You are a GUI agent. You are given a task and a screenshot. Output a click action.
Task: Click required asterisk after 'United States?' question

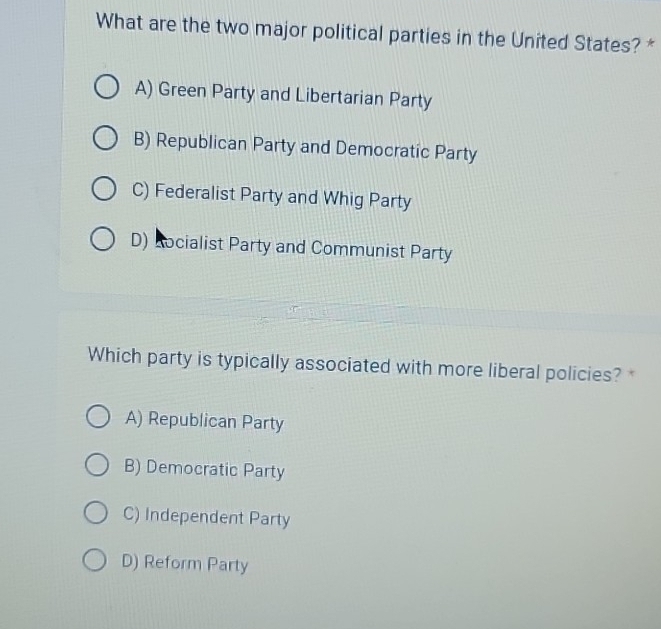[651, 43]
